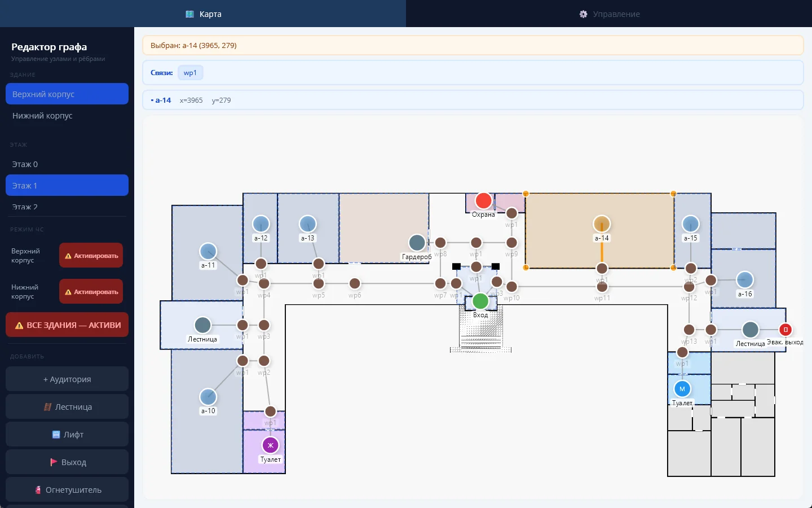Click bottom-right orange handle of a-14 room
The height and width of the screenshot is (508, 812).
tap(673, 268)
